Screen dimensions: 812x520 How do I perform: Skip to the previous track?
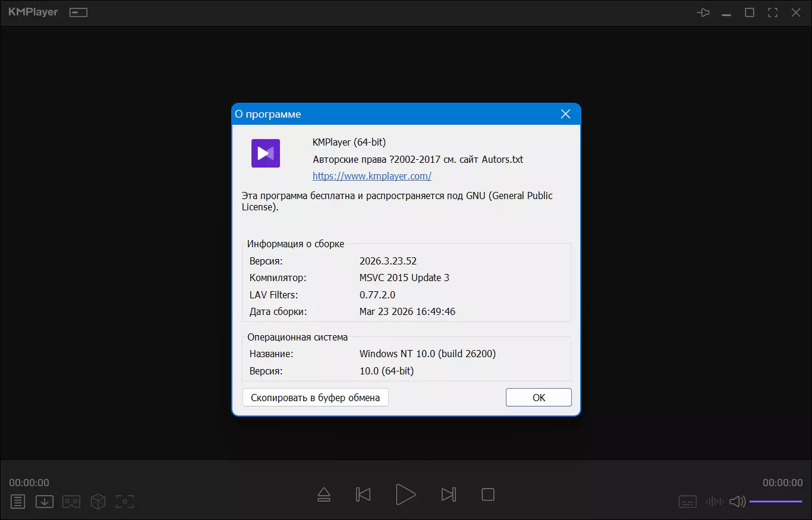click(363, 494)
